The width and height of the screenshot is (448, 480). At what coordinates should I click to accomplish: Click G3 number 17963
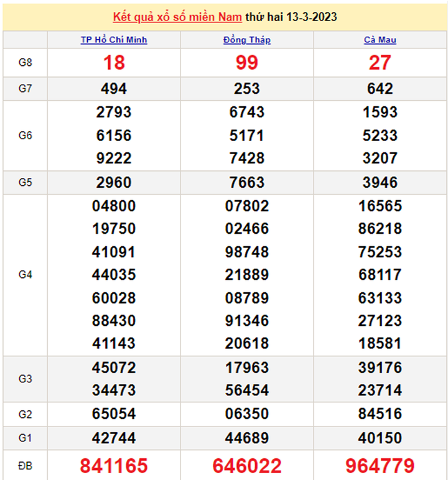click(x=247, y=367)
